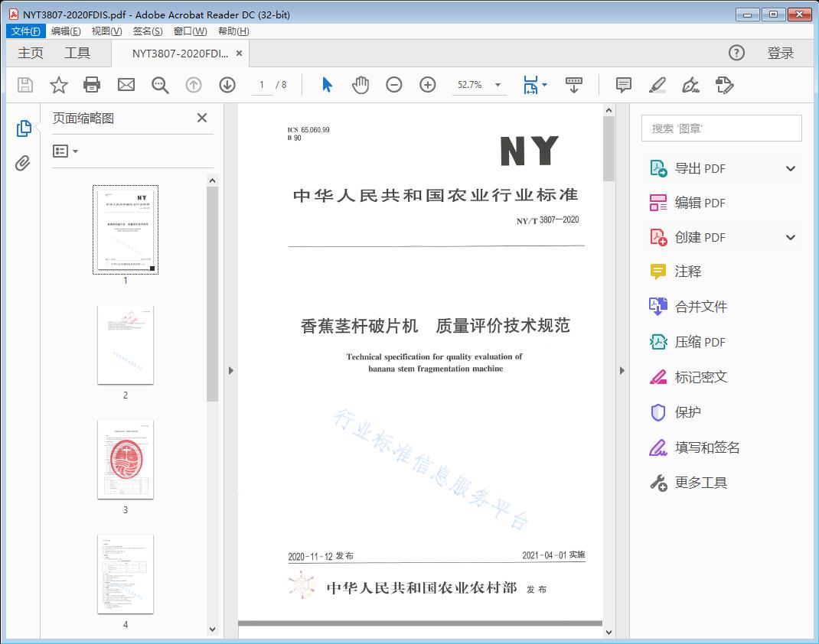The width and height of the screenshot is (819, 644).
Task: Click the zoom out minus icon
Action: pyautogui.click(x=394, y=85)
